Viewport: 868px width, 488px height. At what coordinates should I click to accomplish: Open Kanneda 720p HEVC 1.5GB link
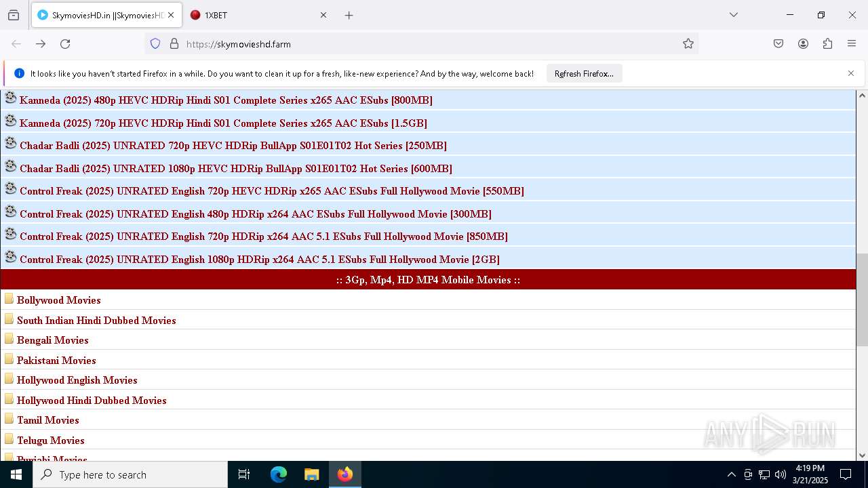[x=223, y=123]
